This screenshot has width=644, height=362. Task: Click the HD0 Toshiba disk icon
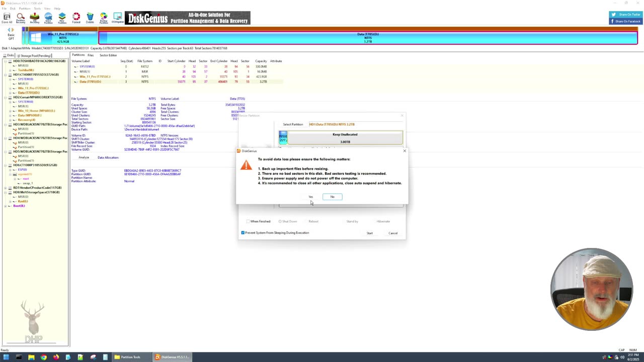click(11, 61)
